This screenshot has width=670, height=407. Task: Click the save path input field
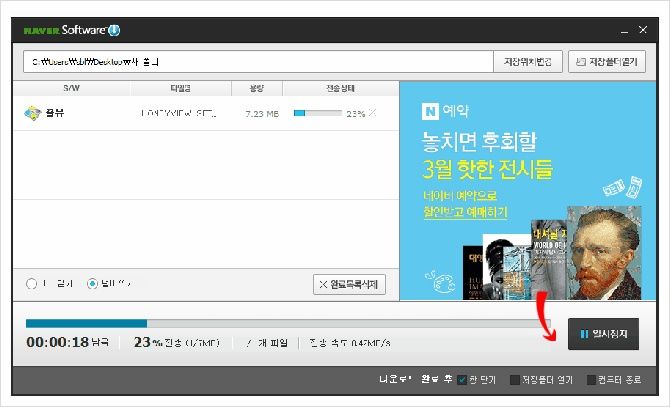pos(258,62)
